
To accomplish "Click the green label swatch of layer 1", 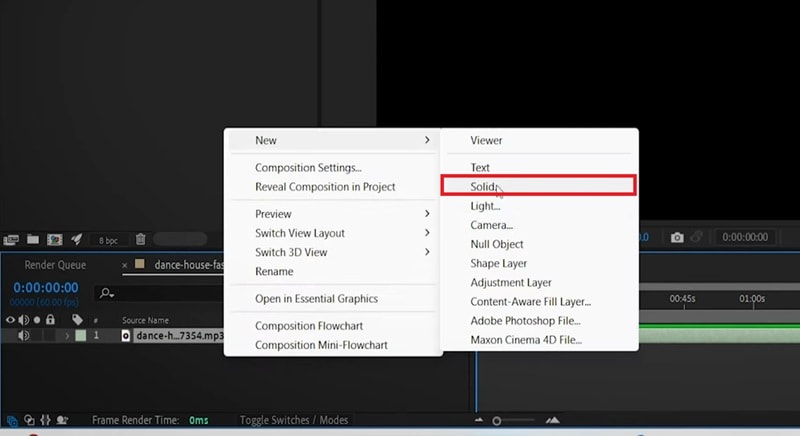I will 81,336.
